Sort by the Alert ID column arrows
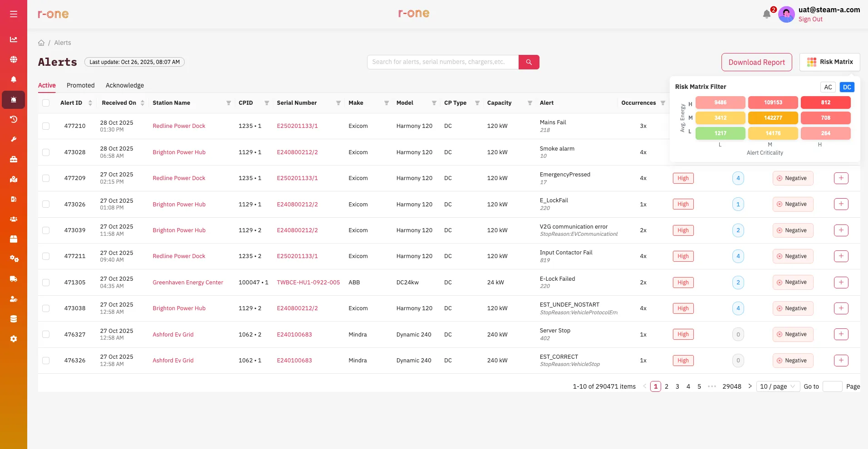The width and height of the screenshot is (868, 449). (x=90, y=103)
